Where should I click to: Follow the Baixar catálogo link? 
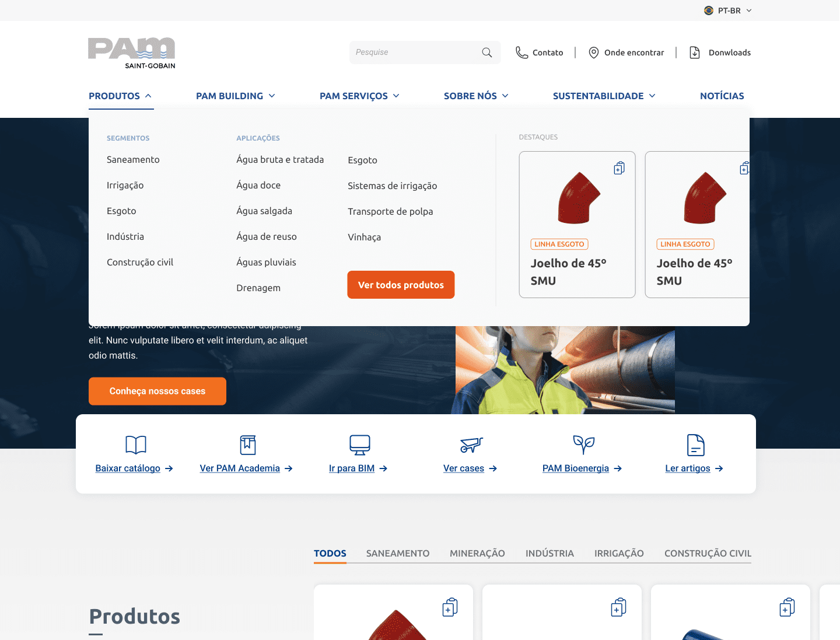pos(134,468)
